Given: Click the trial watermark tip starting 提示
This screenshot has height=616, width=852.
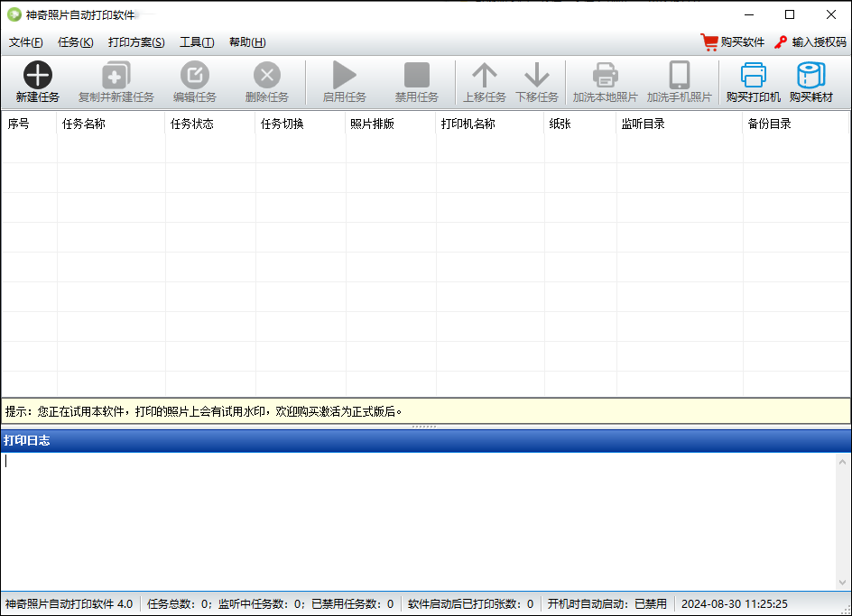Looking at the screenshot, I should tap(204, 412).
